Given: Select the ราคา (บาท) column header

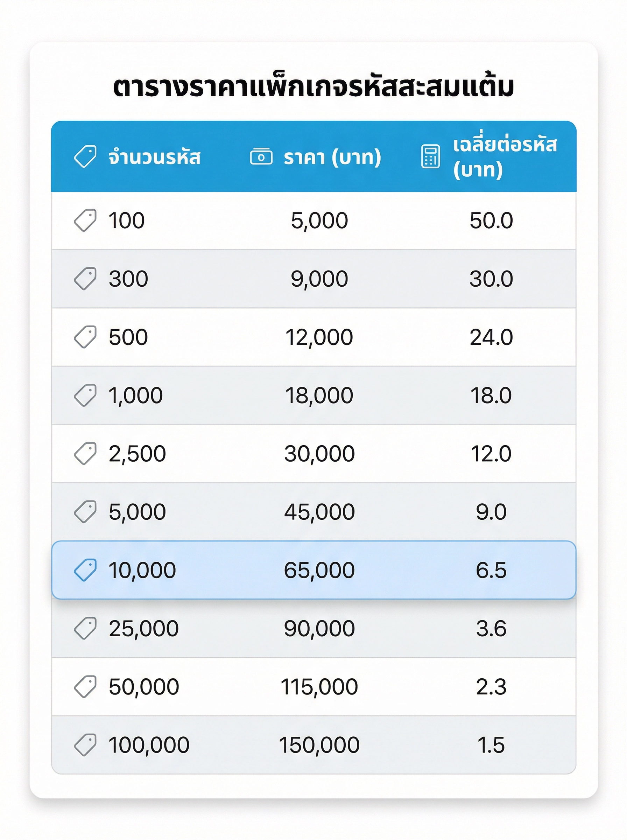Looking at the screenshot, I should (x=332, y=157).
